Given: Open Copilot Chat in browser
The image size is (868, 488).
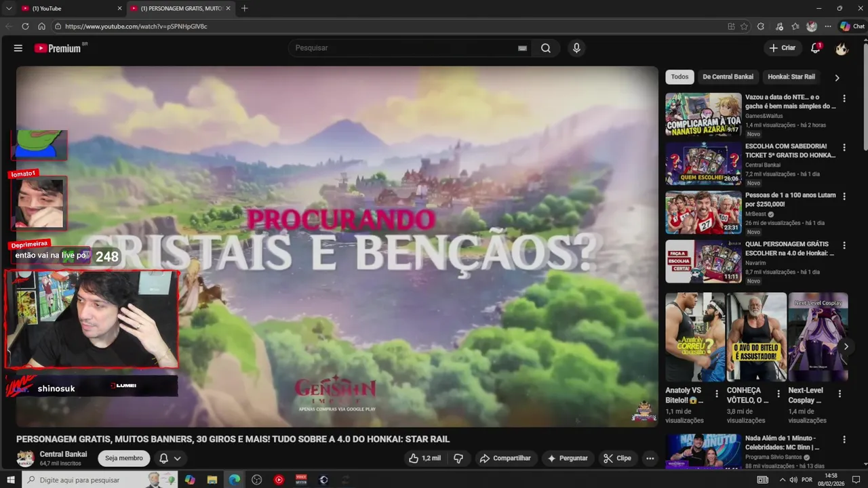Looking at the screenshot, I should pyautogui.click(x=852, y=26).
